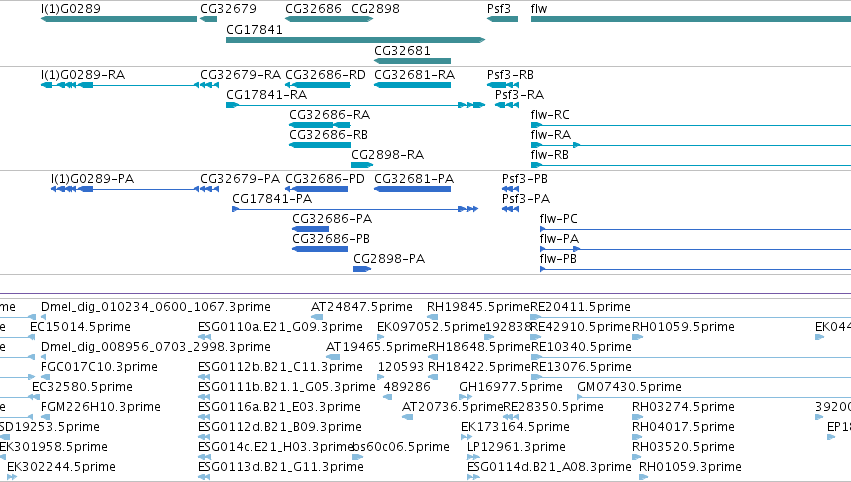Select the EC32580.5prime EST
Viewport: 851px width, 482px height.
click(36, 397)
